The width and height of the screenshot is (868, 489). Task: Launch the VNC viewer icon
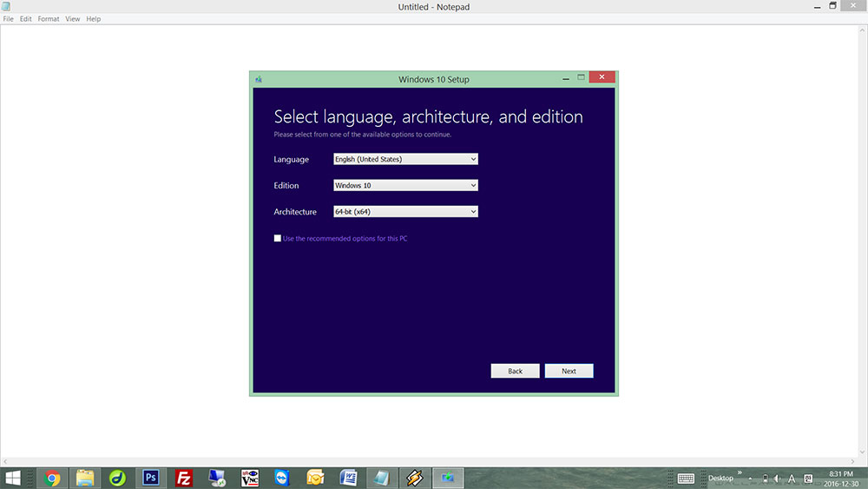point(250,478)
